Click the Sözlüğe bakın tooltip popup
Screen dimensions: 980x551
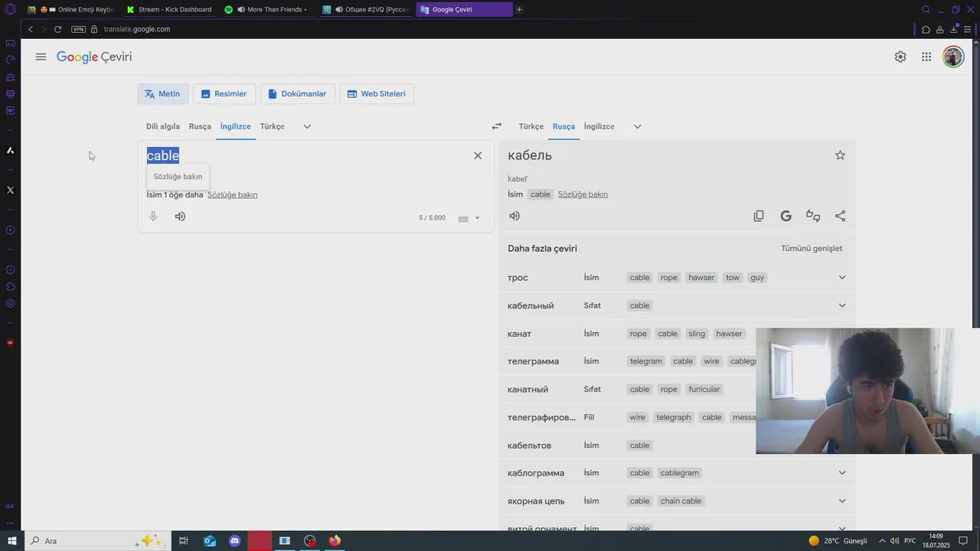[178, 177]
